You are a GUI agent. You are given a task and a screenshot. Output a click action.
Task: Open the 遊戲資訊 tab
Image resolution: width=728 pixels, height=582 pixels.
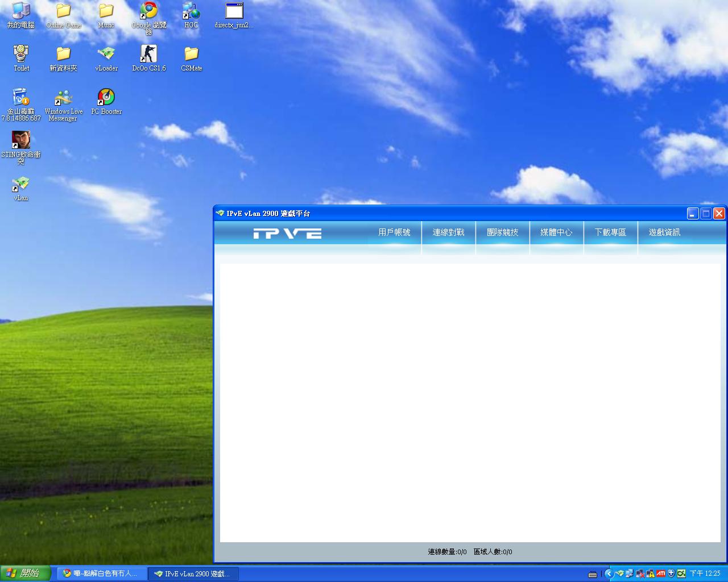[664, 232]
